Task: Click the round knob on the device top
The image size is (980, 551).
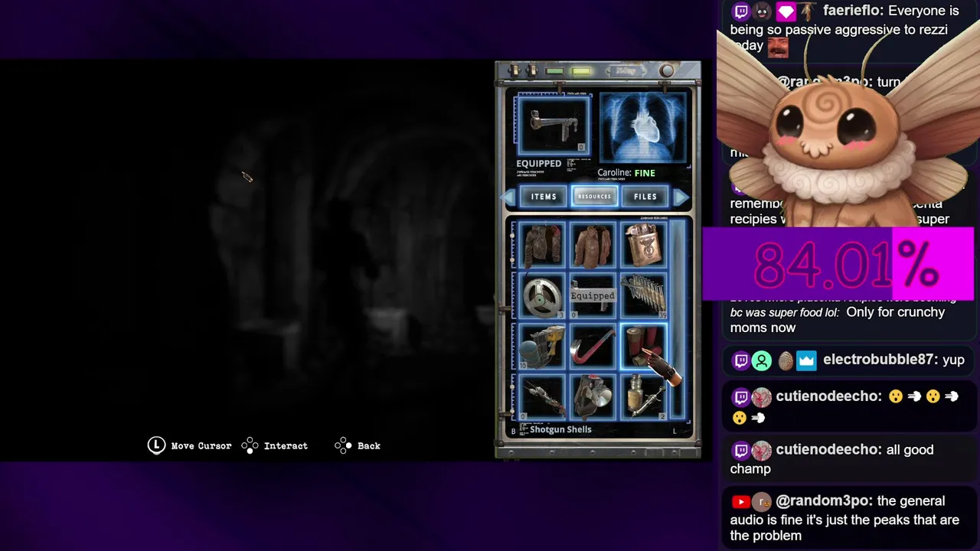Action: [x=667, y=71]
